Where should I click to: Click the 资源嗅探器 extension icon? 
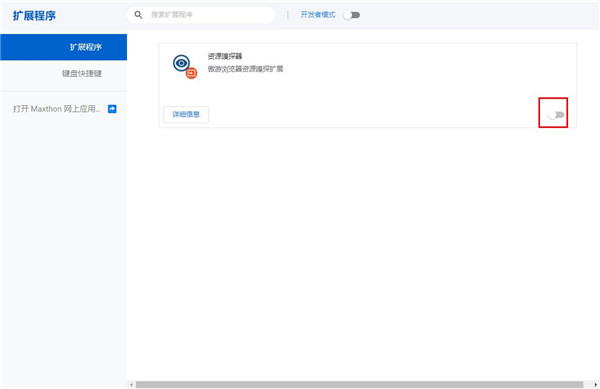[x=185, y=67]
